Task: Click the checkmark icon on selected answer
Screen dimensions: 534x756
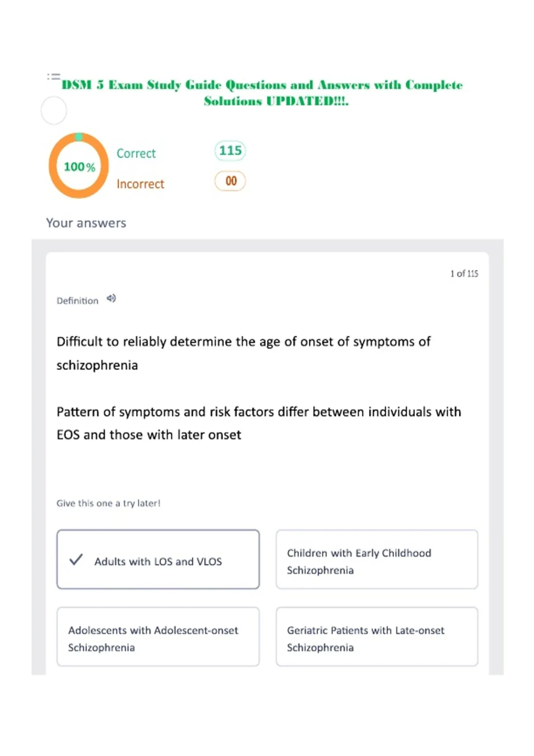Action: pos(76,559)
